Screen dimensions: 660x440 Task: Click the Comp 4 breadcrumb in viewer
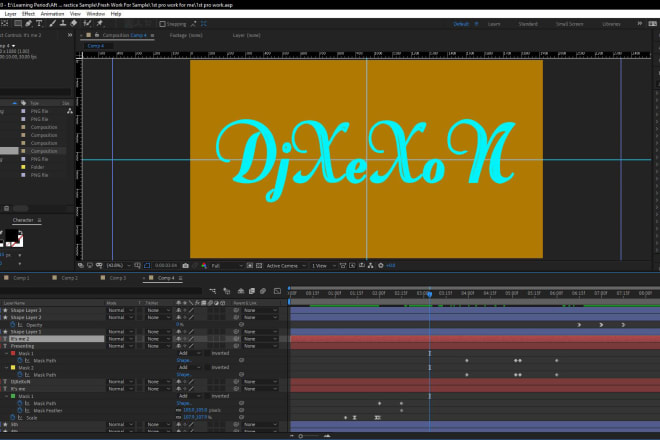pyautogui.click(x=96, y=46)
